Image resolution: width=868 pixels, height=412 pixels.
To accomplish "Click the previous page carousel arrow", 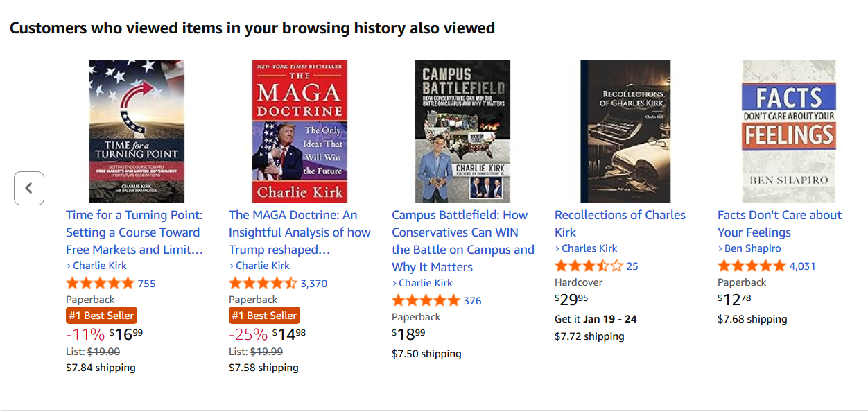I will 29,188.
